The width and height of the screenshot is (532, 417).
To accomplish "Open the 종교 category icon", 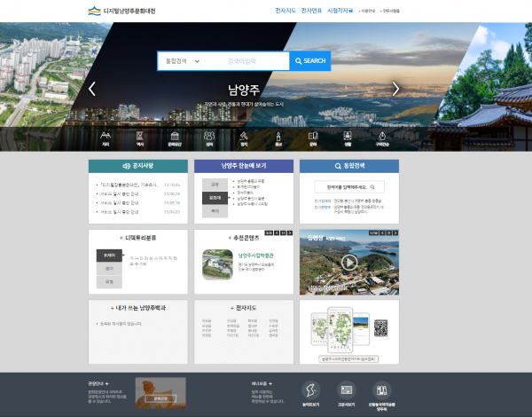I will click(x=278, y=138).
